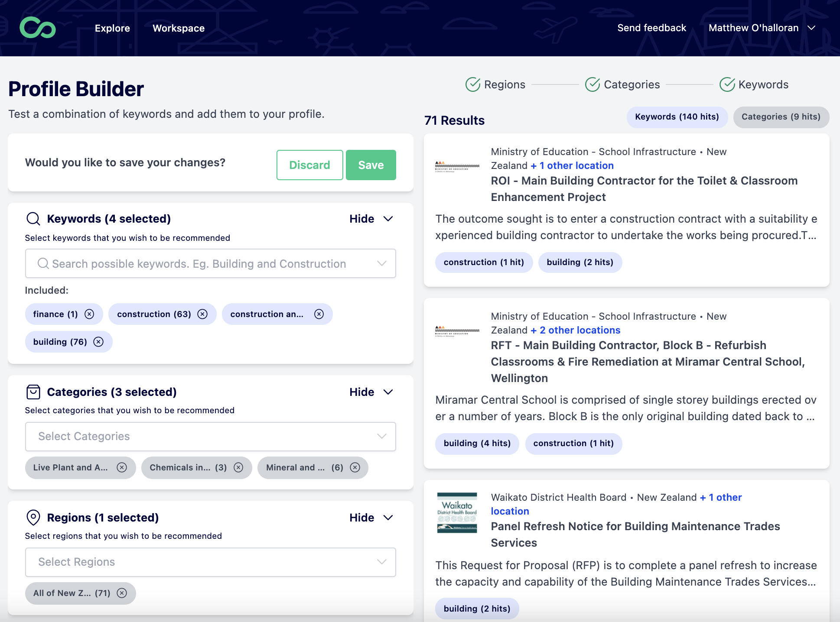Collapse Categories section with Hide chevron
The width and height of the screenshot is (840, 622).
[x=388, y=392]
